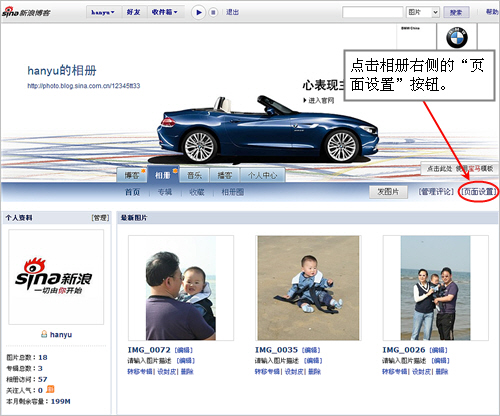Click the 本月剩余容量 value 199M
Image resolution: width=500 pixels, height=416 pixels.
coord(60,401)
